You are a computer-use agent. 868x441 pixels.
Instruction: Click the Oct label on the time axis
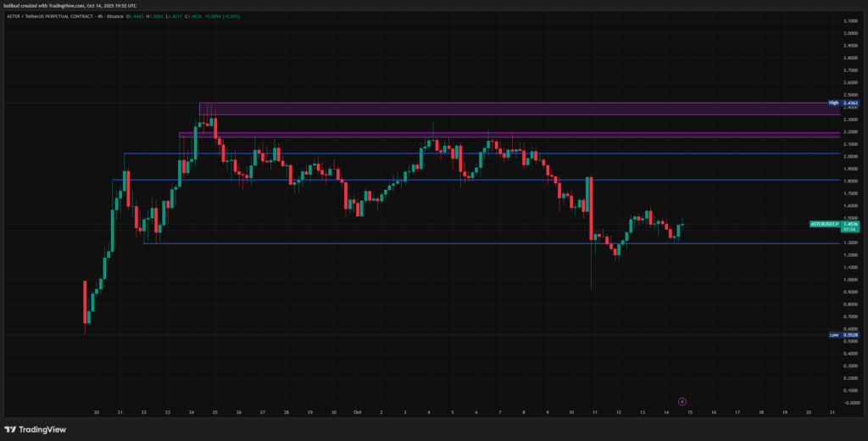click(x=357, y=412)
